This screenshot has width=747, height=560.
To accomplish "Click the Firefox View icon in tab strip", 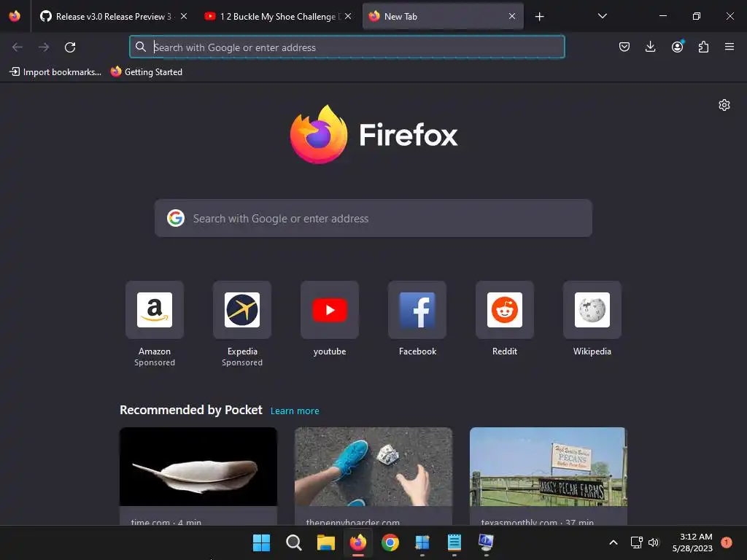I will coord(15,16).
